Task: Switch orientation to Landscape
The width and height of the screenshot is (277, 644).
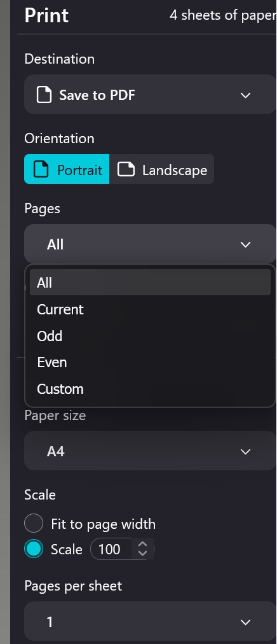Action: 162,169
